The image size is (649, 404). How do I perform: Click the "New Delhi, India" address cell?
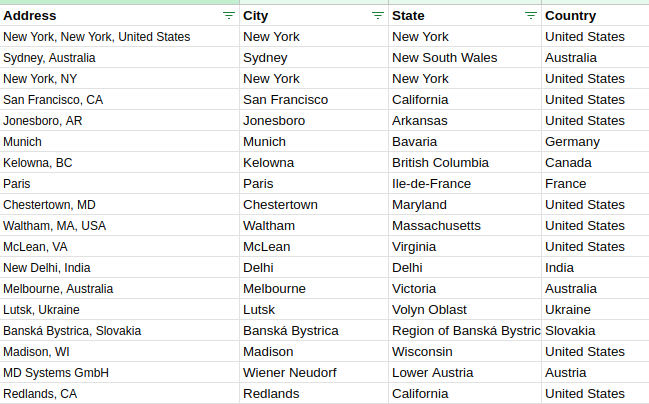coord(47,268)
